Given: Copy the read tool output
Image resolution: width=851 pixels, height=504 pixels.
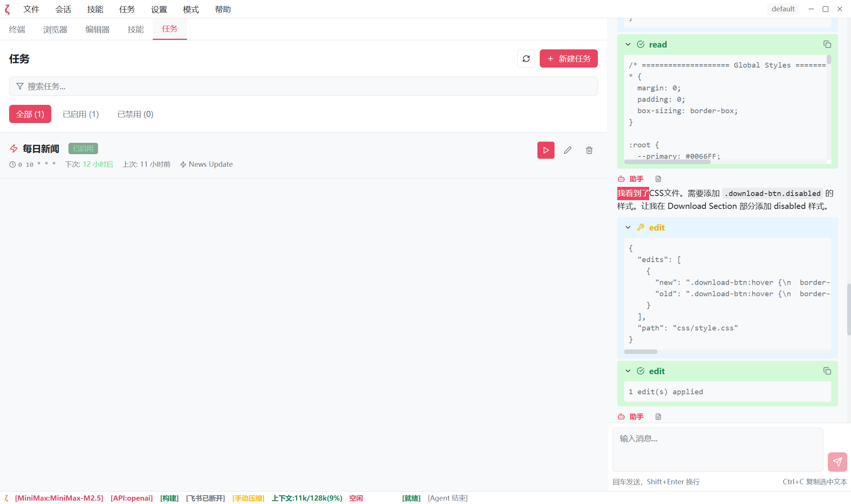Looking at the screenshot, I should coord(827,44).
